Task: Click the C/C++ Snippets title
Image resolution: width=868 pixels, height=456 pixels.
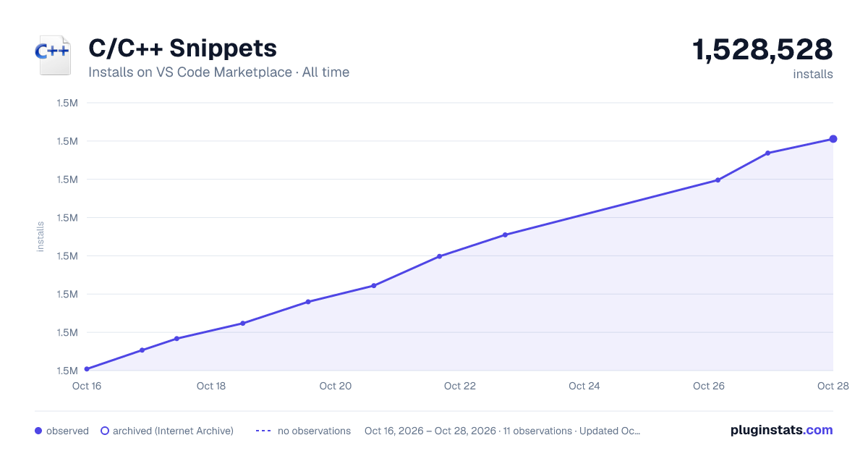Action: (182, 48)
